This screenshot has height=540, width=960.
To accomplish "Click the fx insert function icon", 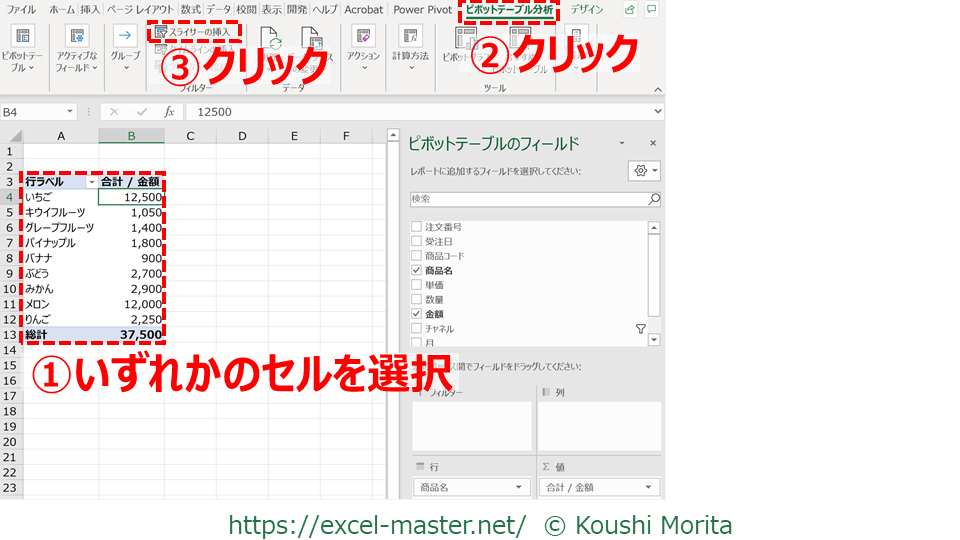I will [169, 112].
